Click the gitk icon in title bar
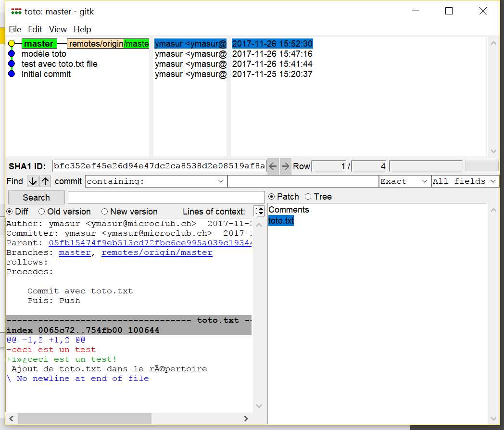Viewport: 504px width, 430px height. (16, 12)
